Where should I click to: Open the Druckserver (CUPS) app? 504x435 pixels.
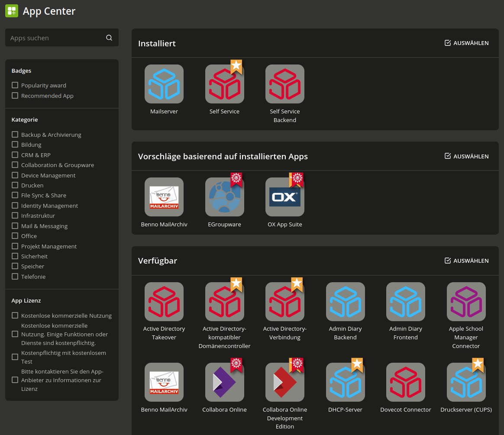(x=466, y=382)
